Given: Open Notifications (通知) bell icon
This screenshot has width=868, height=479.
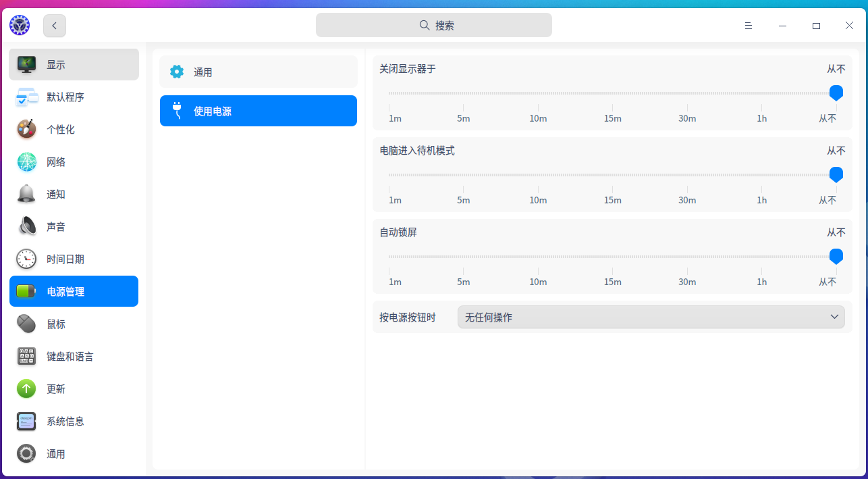Looking at the screenshot, I should click(26, 195).
